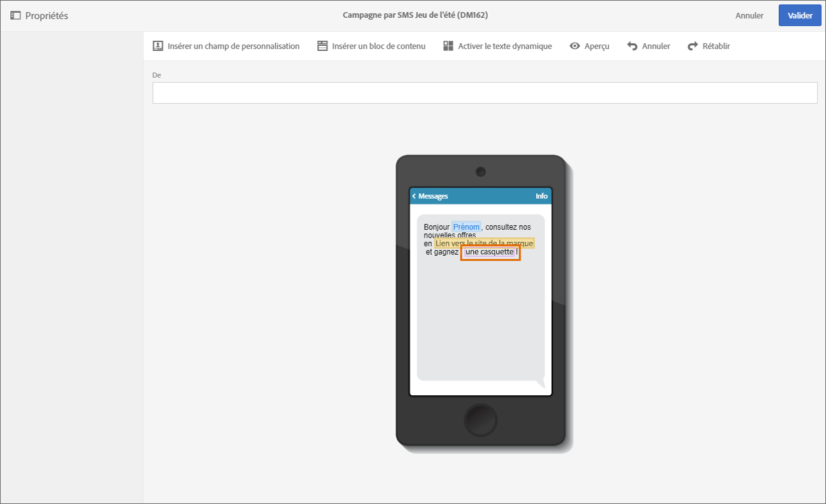The image size is (826, 504).
Task: Open the Propriétés side panel icon
Action: [x=15, y=15]
